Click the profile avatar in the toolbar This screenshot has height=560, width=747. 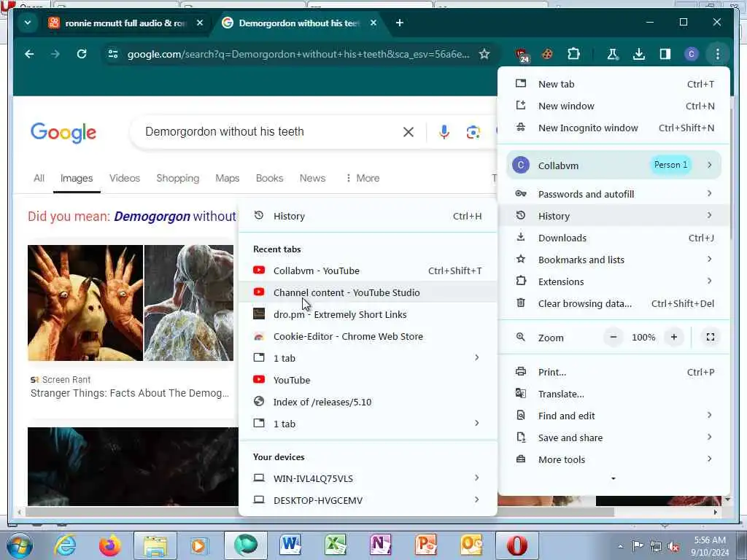pos(692,54)
